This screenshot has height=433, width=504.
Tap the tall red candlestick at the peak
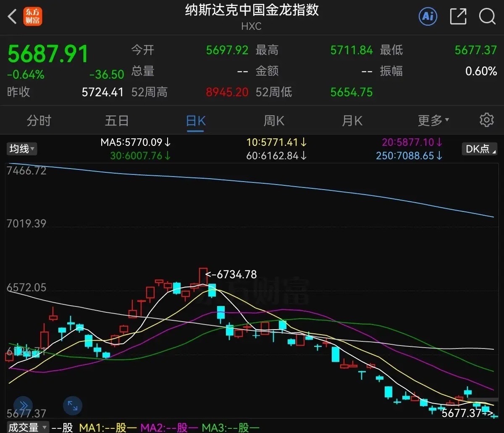pos(203,277)
